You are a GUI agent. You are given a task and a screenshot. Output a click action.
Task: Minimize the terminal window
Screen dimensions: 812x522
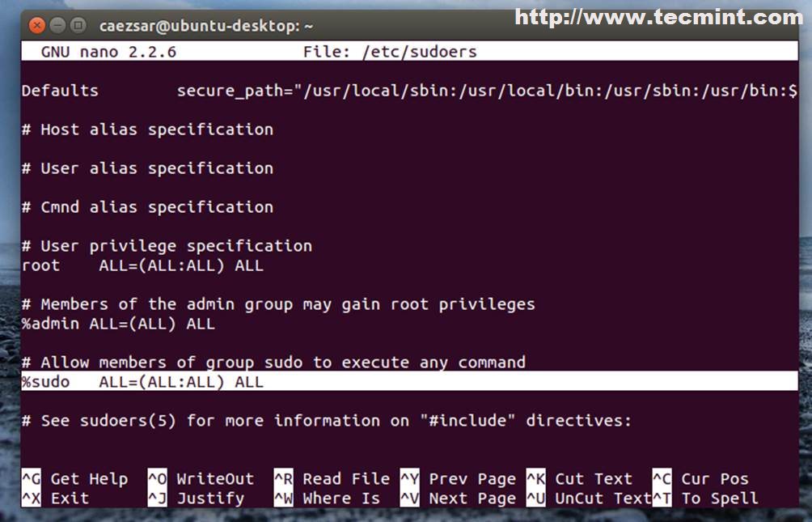tap(57, 25)
